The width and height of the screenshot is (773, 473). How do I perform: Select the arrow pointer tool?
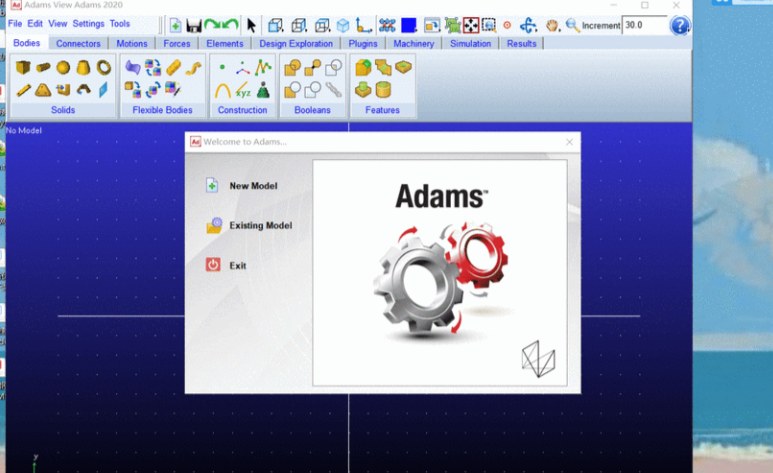[251, 25]
